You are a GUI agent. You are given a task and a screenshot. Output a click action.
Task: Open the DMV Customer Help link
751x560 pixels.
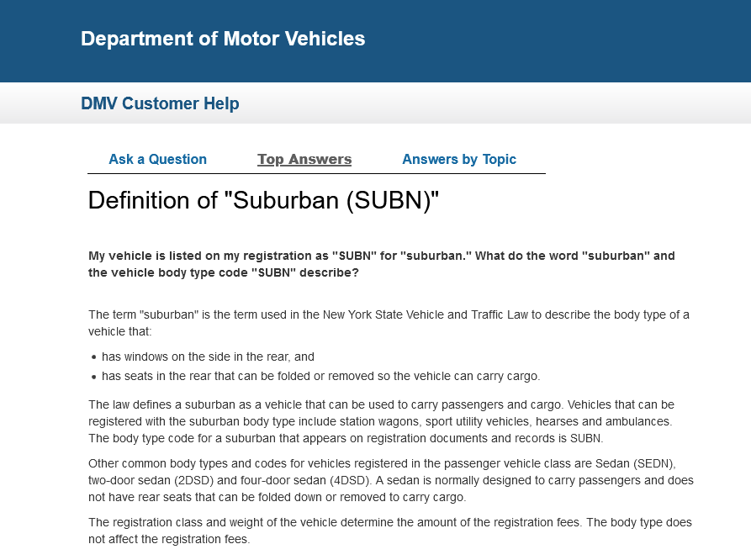coord(160,103)
